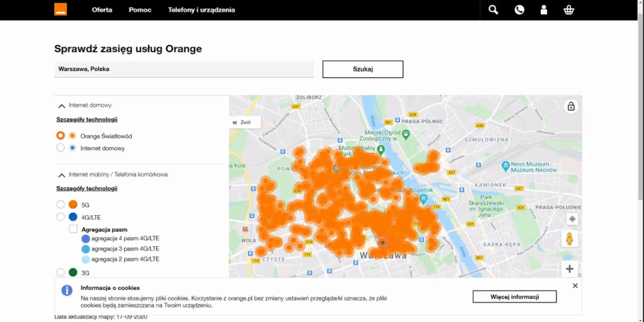Click the SZMULOWIZNA district label
The width and height of the screenshot is (644, 322).
point(487,139)
